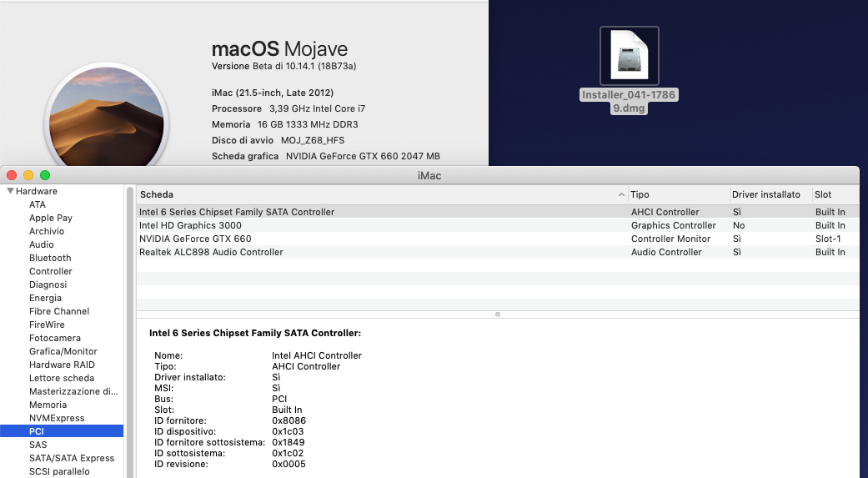Click the Nome value Intel AHCI Controller

(x=317, y=355)
